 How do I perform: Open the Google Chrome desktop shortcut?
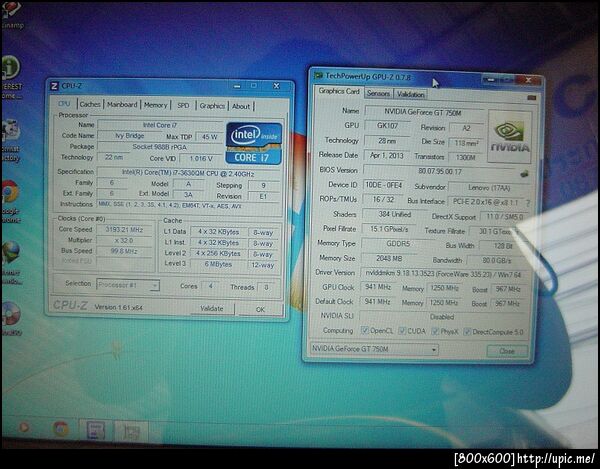pyautogui.click(x=11, y=201)
